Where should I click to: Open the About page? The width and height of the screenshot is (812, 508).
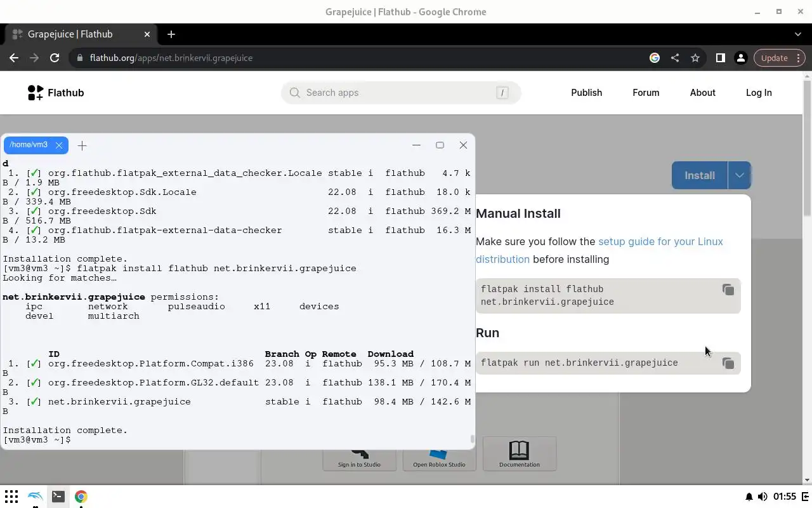click(702, 93)
